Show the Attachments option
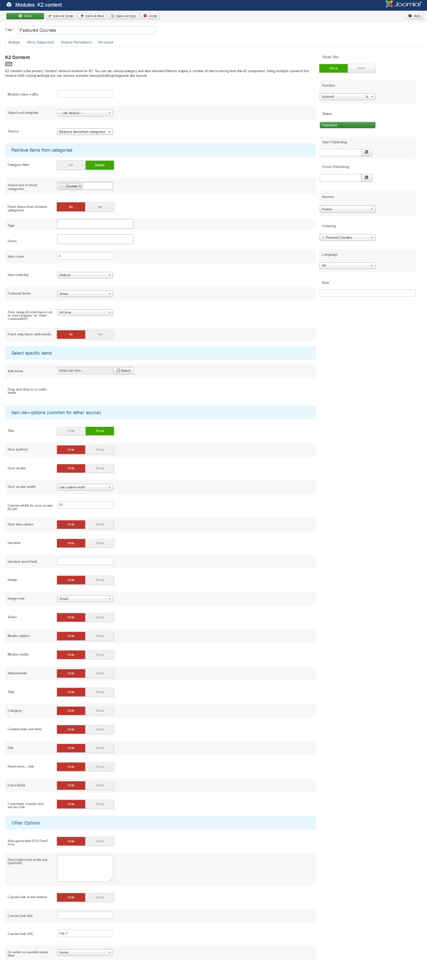The height and width of the screenshot is (980, 427). pos(100,673)
